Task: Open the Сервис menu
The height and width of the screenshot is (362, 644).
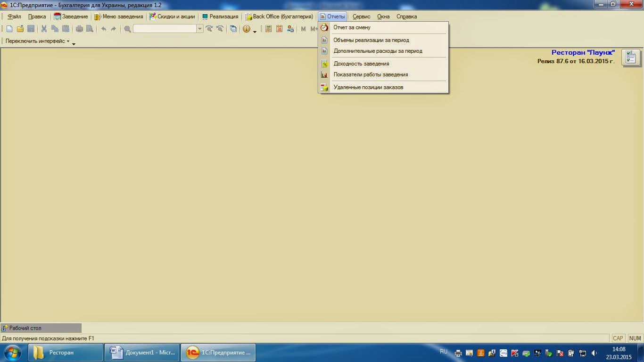Action: [362, 16]
